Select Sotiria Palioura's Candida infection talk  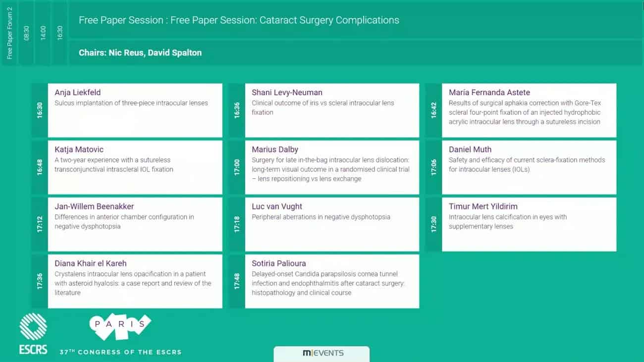[324, 281]
